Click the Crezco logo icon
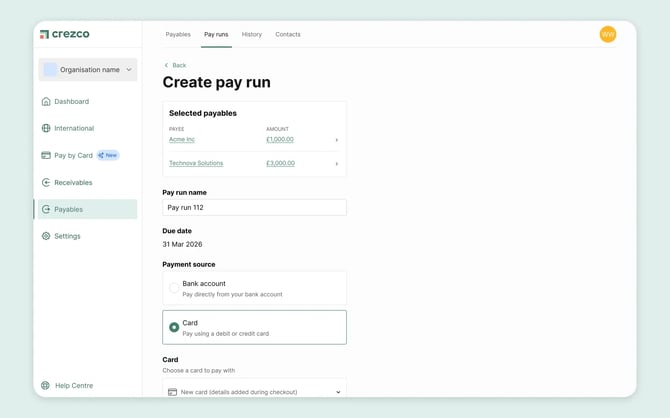This screenshot has height=418, width=670. 44,34
